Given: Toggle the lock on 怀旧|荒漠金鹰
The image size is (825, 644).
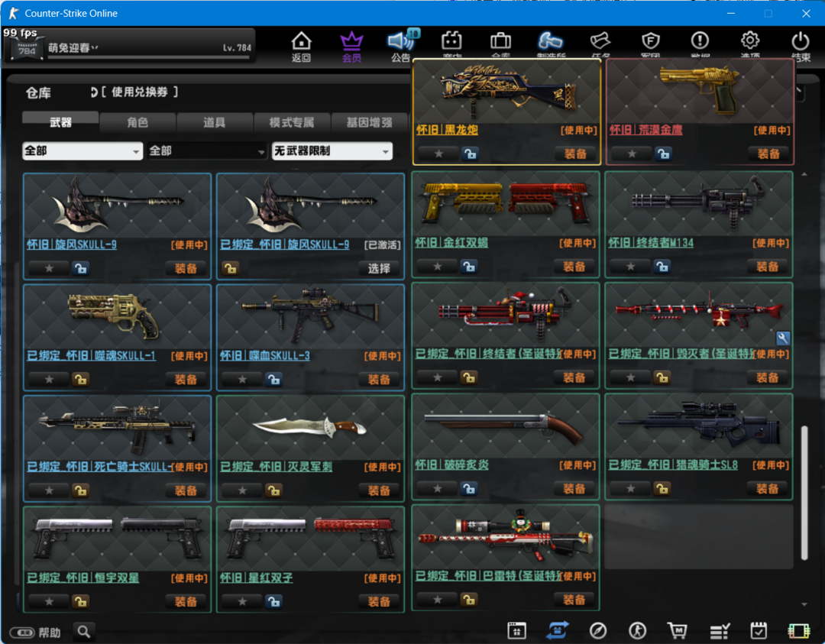Looking at the screenshot, I should pyautogui.click(x=663, y=154).
